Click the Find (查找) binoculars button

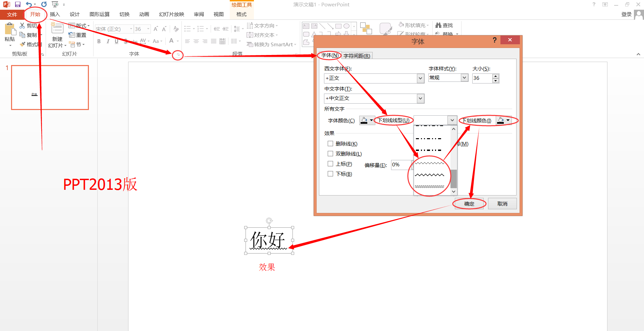[x=444, y=25]
